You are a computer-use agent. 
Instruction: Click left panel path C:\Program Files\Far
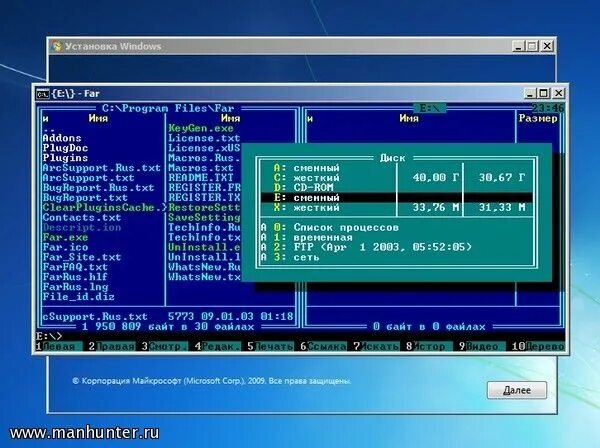click(x=168, y=109)
